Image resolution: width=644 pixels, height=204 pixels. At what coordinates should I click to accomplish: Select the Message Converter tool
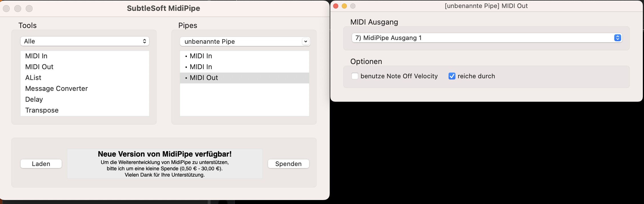tap(85, 89)
